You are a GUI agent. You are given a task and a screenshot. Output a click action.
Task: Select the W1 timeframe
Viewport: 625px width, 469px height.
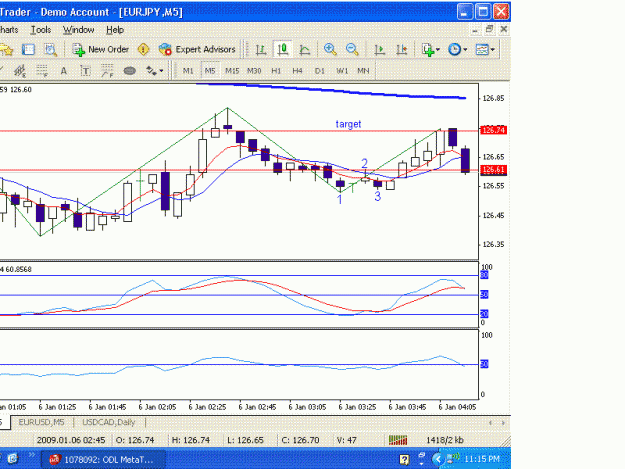342,71
